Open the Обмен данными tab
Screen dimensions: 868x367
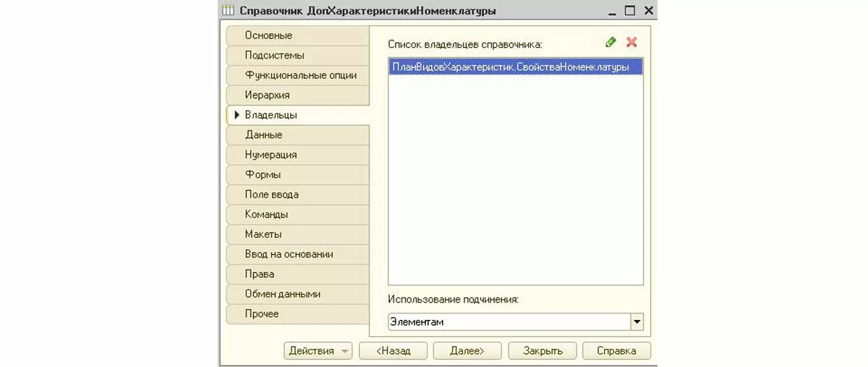(298, 294)
